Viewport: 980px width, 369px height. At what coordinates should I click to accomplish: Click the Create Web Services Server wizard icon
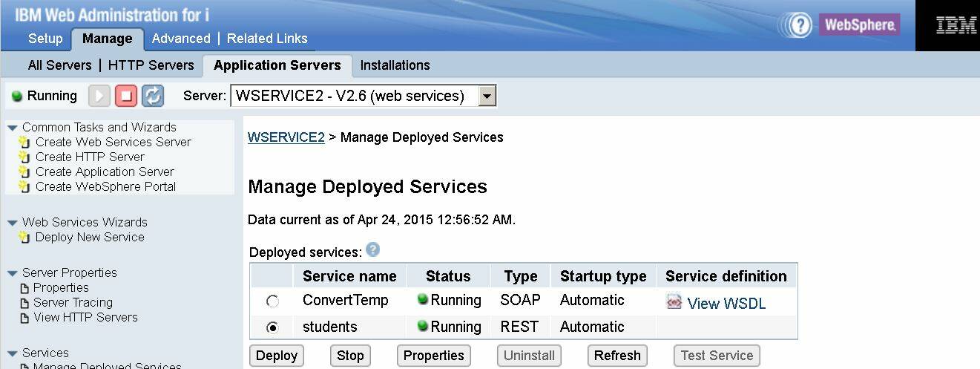pos(24,142)
